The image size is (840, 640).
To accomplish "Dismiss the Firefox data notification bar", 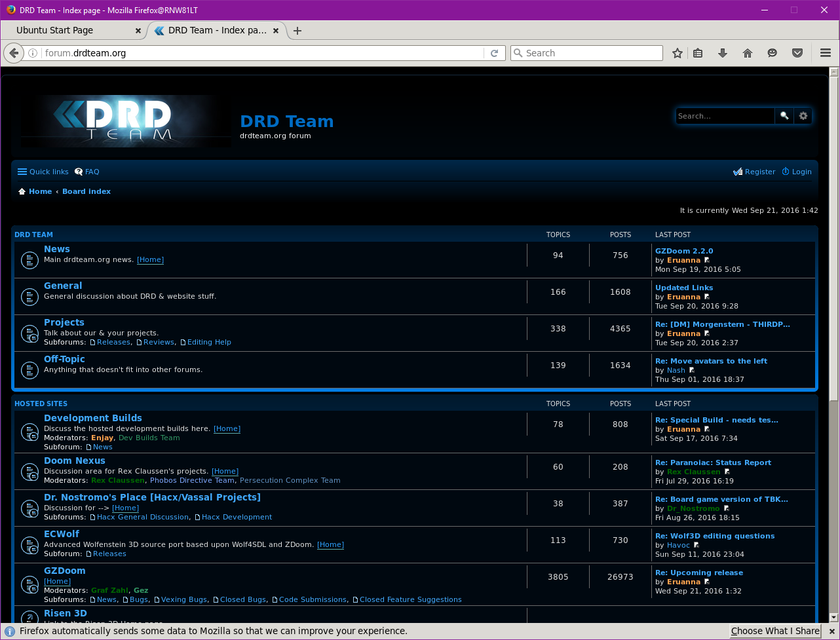I will pos(831,631).
